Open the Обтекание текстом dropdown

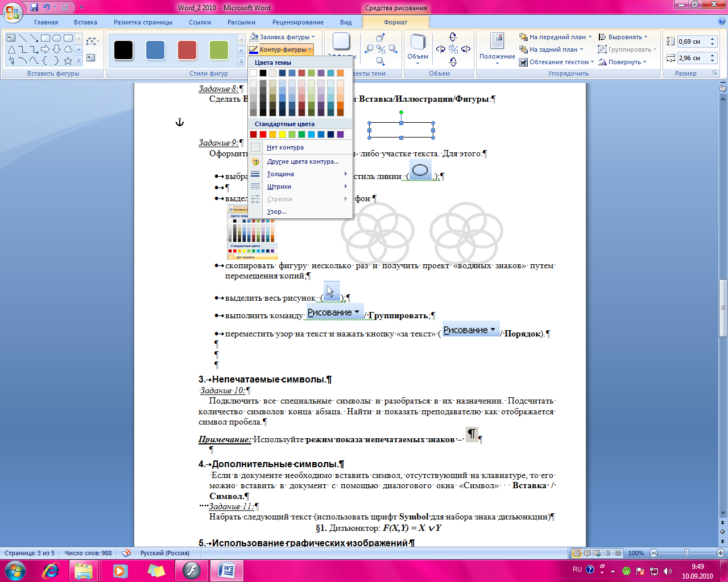pos(556,62)
